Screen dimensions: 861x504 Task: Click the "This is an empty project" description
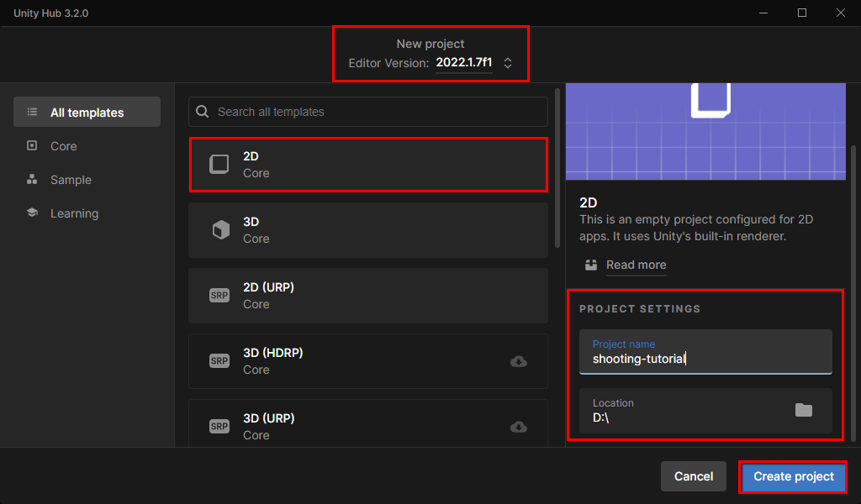tap(695, 228)
